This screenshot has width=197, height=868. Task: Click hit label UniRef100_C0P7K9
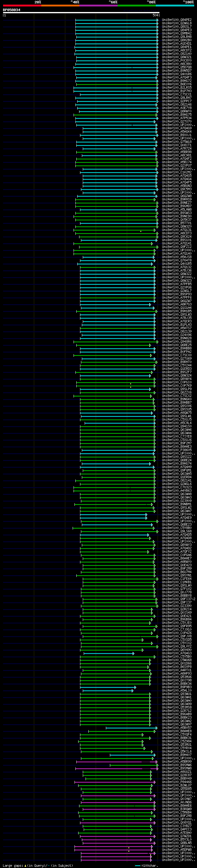(x=177, y=386)
